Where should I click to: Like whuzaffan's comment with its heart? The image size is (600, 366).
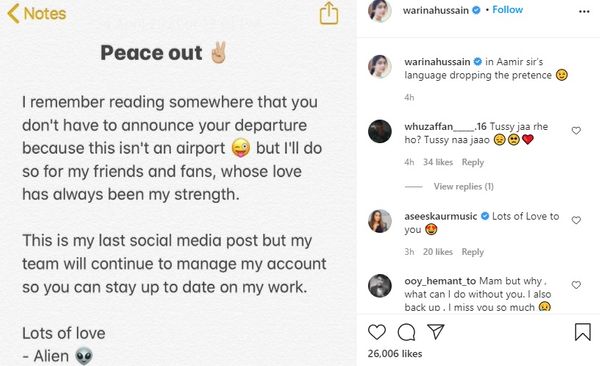click(576, 131)
